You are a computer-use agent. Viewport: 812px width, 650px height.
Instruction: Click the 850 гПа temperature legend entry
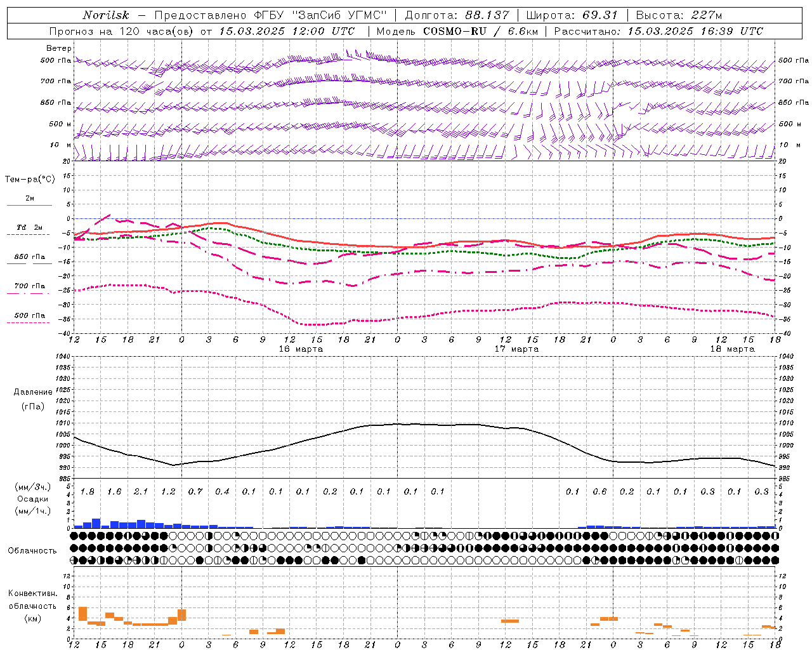[x=29, y=257]
